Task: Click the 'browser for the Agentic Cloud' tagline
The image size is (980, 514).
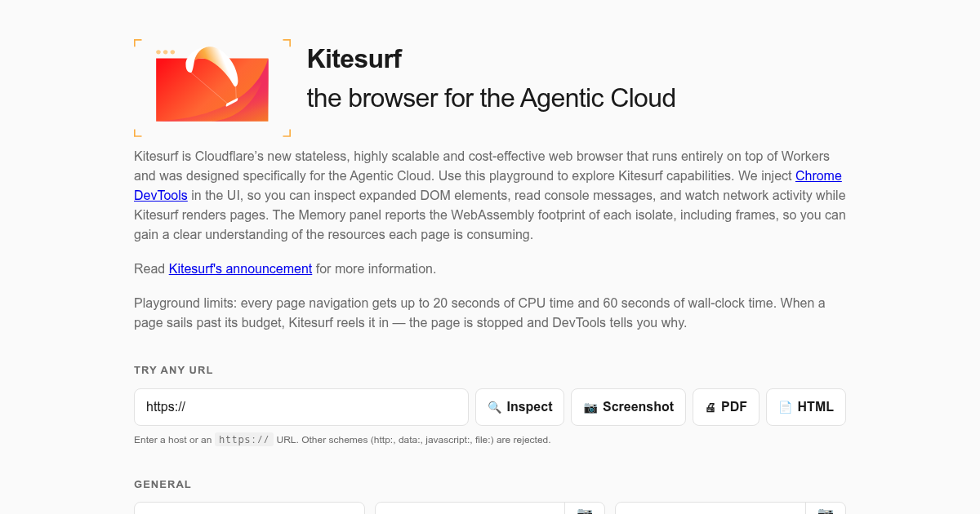Action: [491, 98]
